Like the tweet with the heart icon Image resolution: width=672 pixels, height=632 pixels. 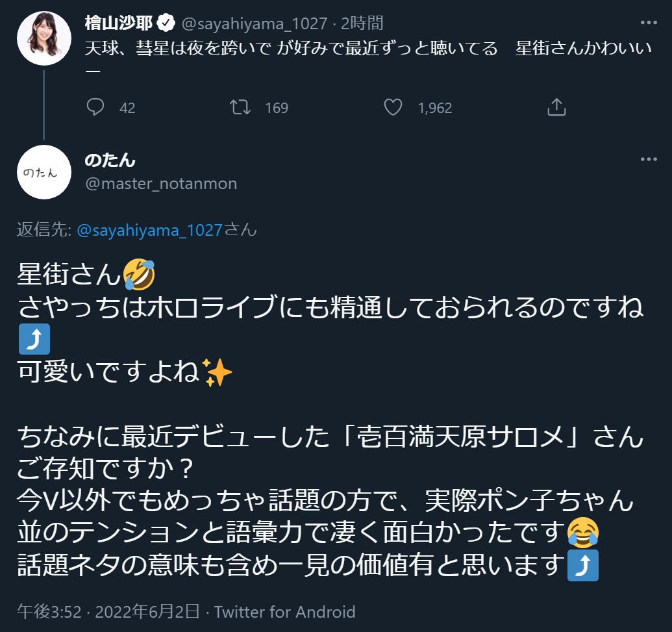(393, 107)
